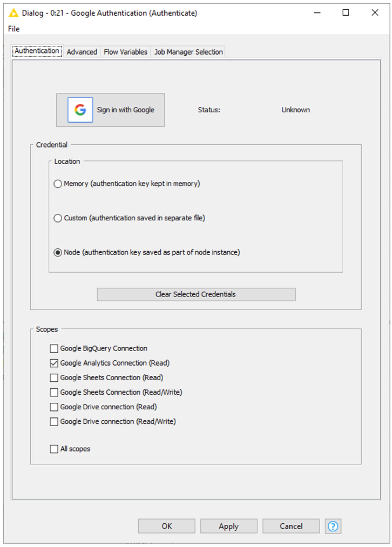Close the Google Authentication dialog
392x547 pixels.
point(375,13)
